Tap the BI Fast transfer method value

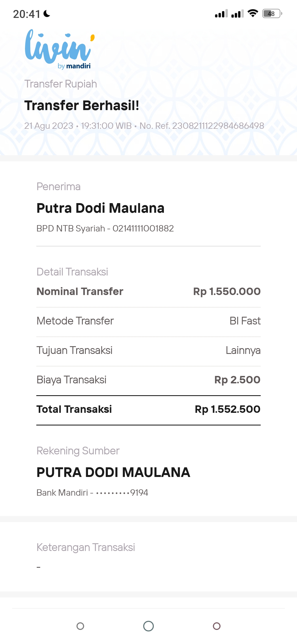pyautogui.click(x=245, y=321)
